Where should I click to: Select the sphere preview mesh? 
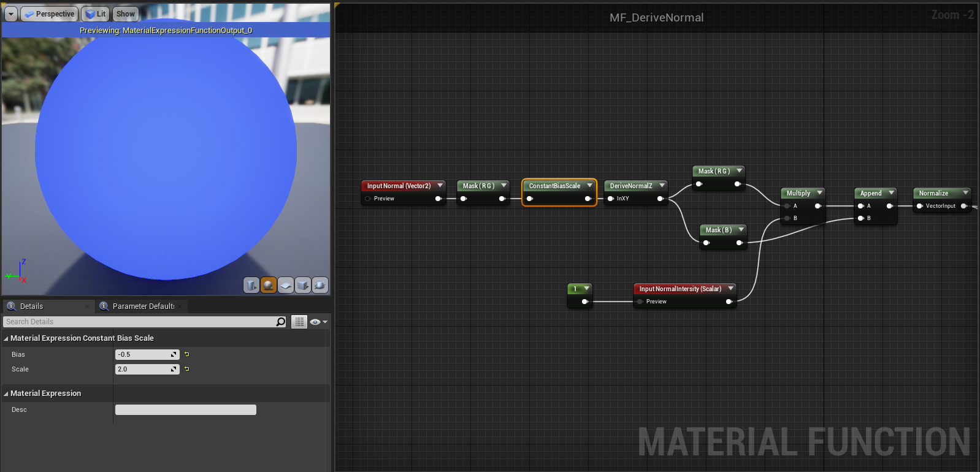269,285
